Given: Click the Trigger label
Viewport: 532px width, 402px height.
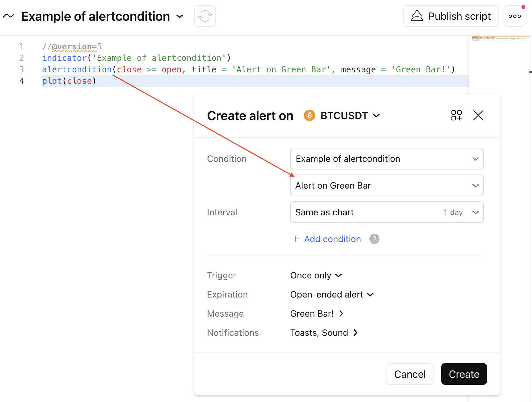Looking at the screenshot, I should [222, 275].
